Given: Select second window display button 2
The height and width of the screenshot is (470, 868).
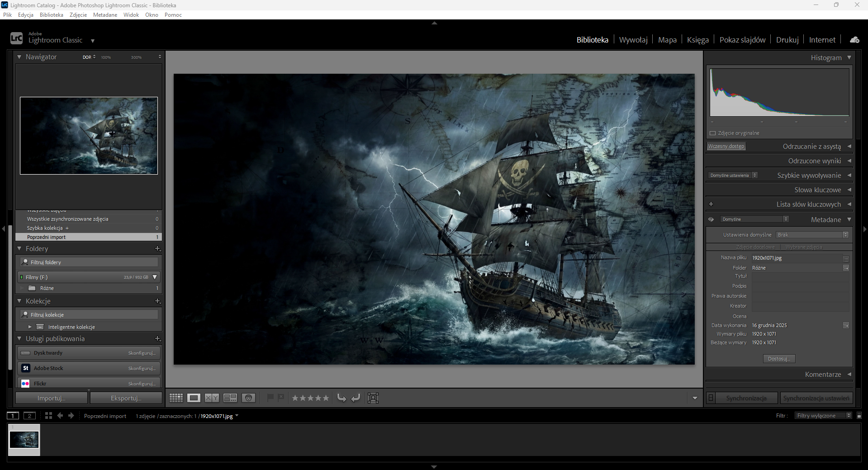Looking at the screenshot, I should tap(29, 416).
